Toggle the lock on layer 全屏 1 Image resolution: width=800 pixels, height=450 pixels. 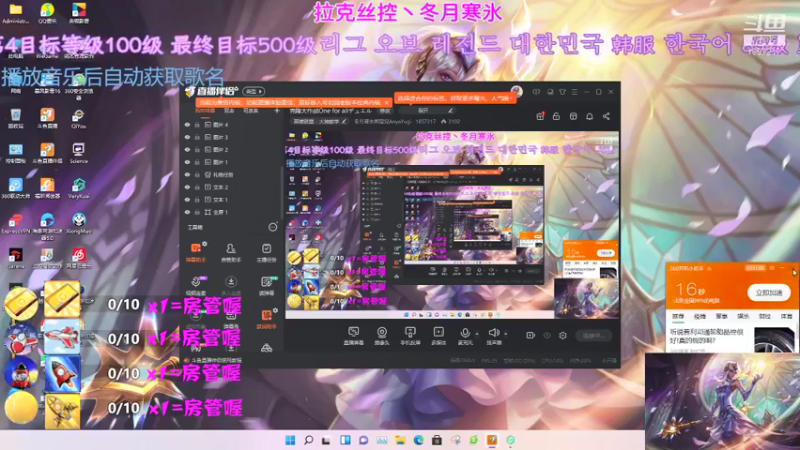tap(197, 212)
